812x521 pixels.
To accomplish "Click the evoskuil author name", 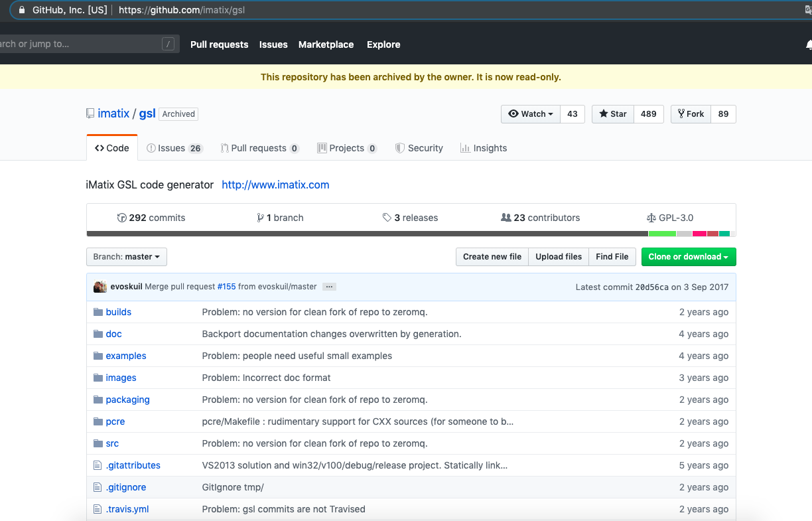I will pyautogui.click(x=126, y=287).
